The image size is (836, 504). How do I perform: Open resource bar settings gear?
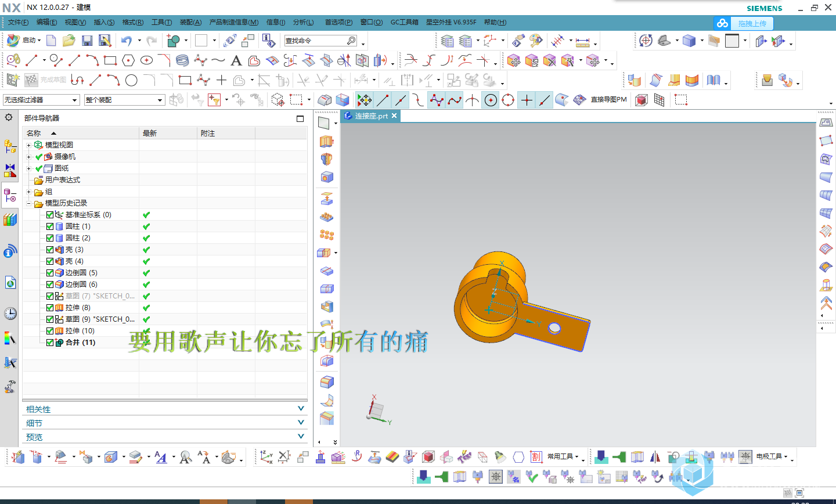[9, 117]
